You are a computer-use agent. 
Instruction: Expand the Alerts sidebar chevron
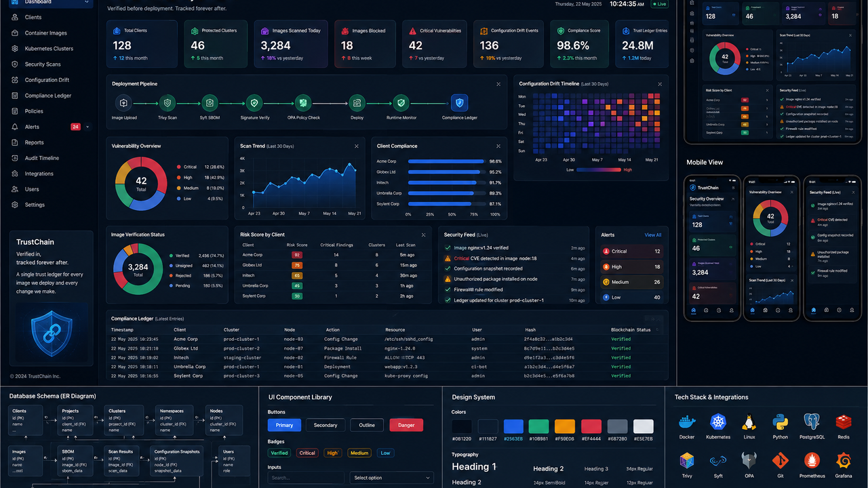(x=87, y=127)
